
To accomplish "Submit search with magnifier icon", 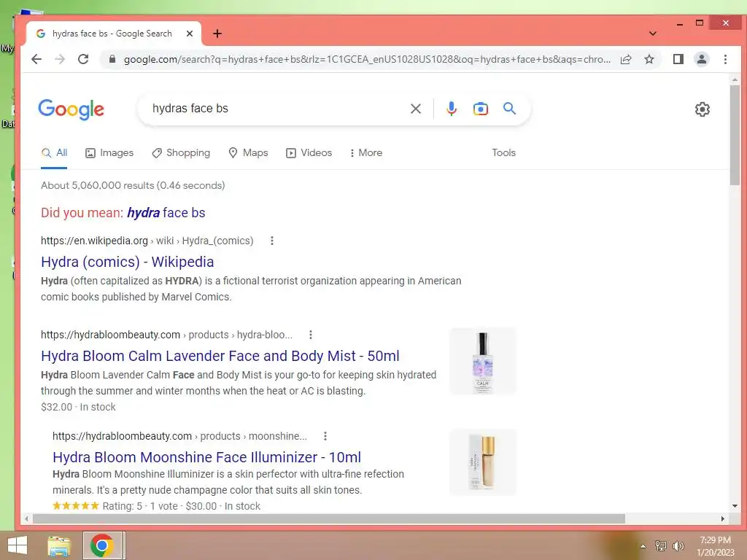I will [509, 109].
